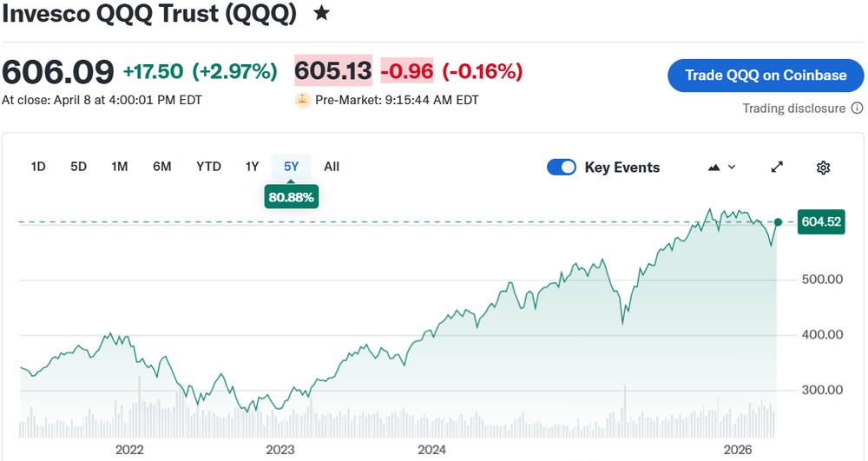Screen dimensions: 868x461
Task: Click the 80.88% return badge
Action: pyautogui.click(x=292, y=198)
